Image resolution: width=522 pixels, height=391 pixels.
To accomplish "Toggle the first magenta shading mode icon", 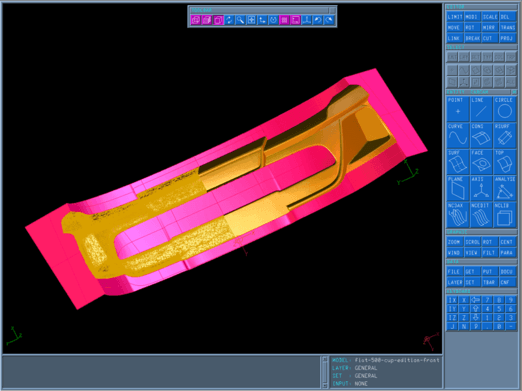I will click(x=196, y=20).
